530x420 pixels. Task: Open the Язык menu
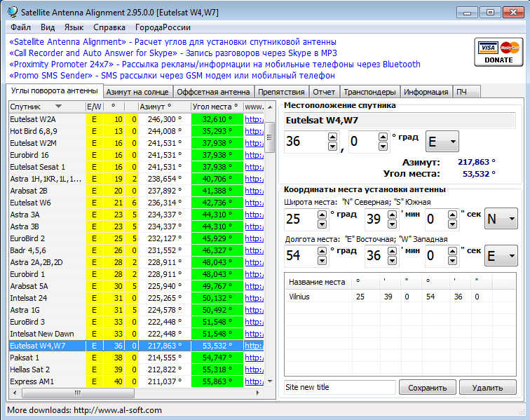click(x=74, y=27)
